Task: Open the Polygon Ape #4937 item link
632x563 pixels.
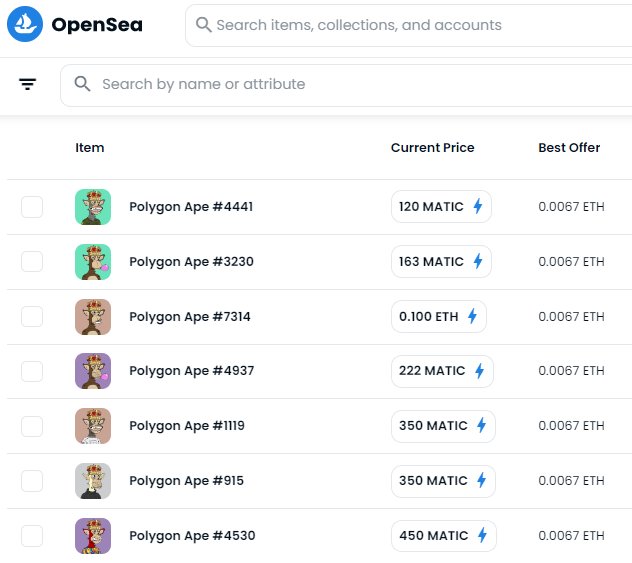Action: (x=192, y=371)
